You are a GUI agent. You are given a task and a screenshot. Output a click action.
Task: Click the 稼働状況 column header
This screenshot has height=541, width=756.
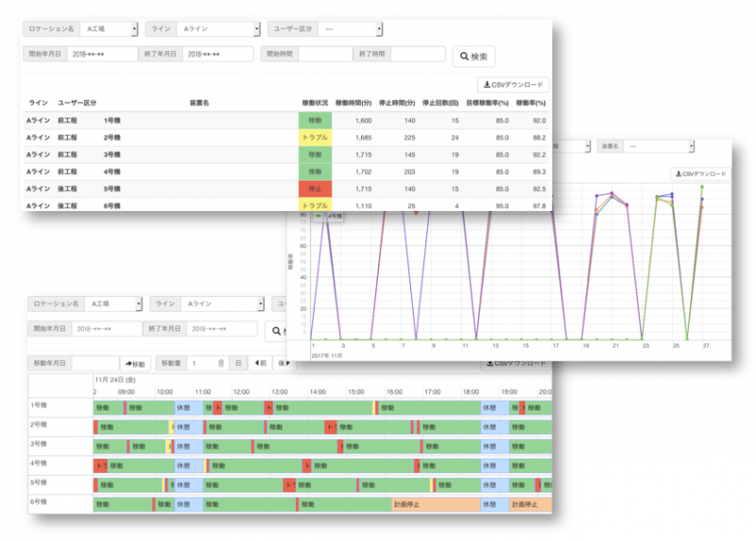[315, 103]
